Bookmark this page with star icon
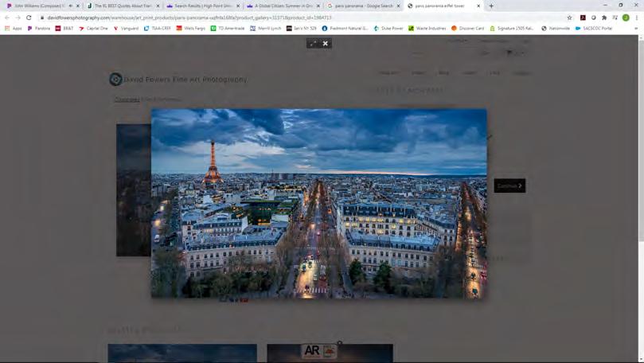 click(569, 18)
